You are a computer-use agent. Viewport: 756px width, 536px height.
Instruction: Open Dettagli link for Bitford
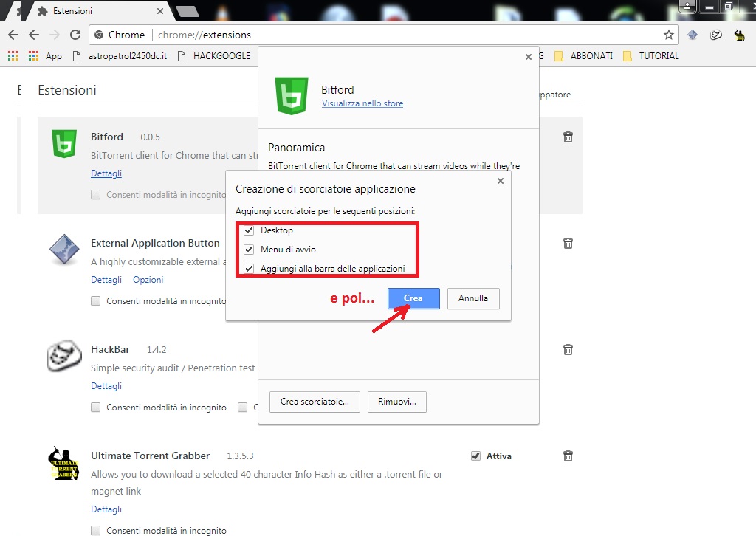pyautogui.click(x=106, y=173)
